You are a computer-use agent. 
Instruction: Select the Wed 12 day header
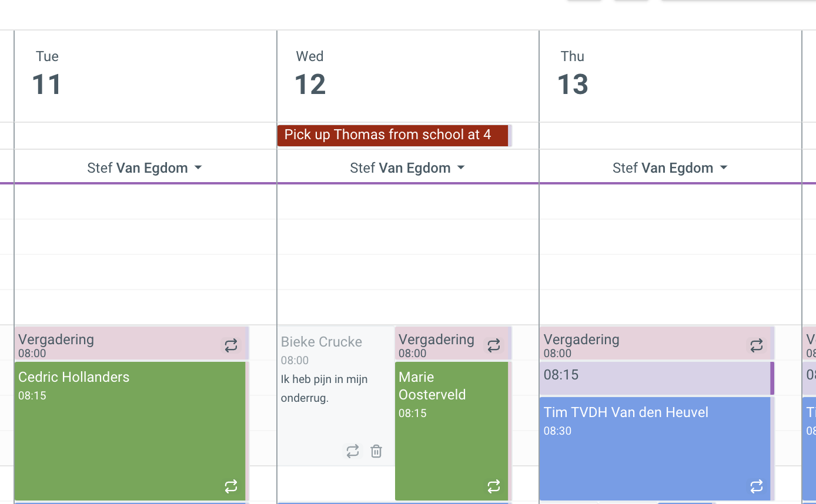(310, 76)
